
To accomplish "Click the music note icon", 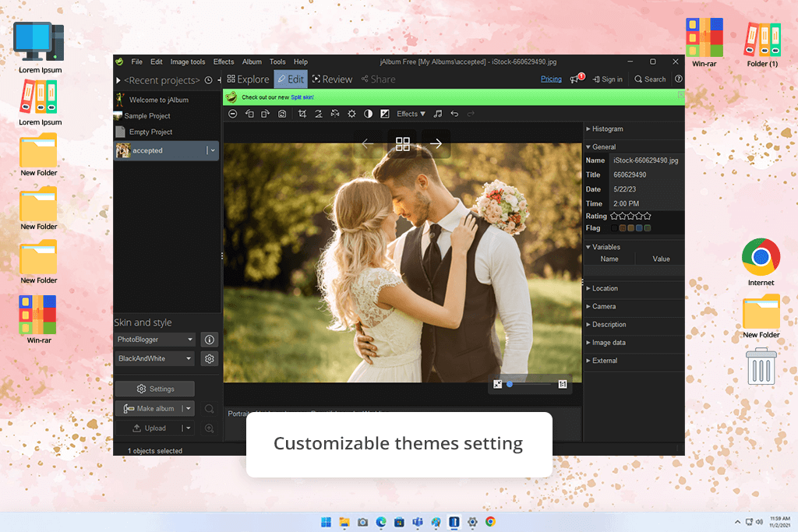I will point(438,114).
